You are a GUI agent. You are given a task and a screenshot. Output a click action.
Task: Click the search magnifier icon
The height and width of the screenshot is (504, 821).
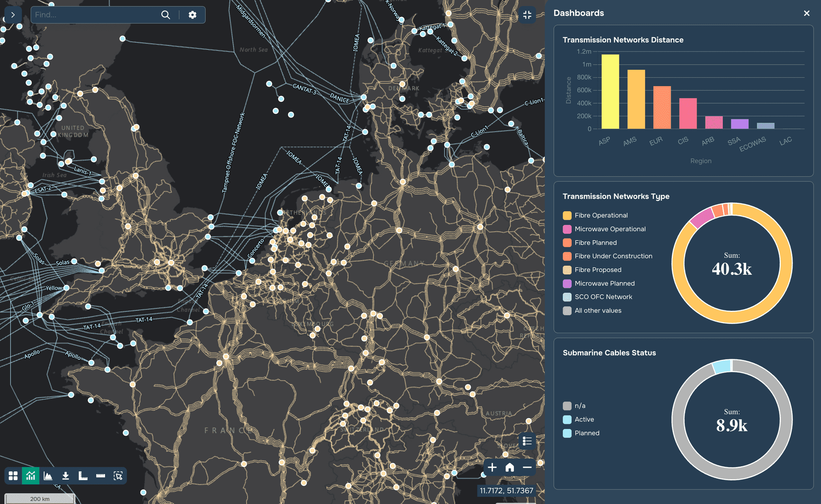click(166, 14)
